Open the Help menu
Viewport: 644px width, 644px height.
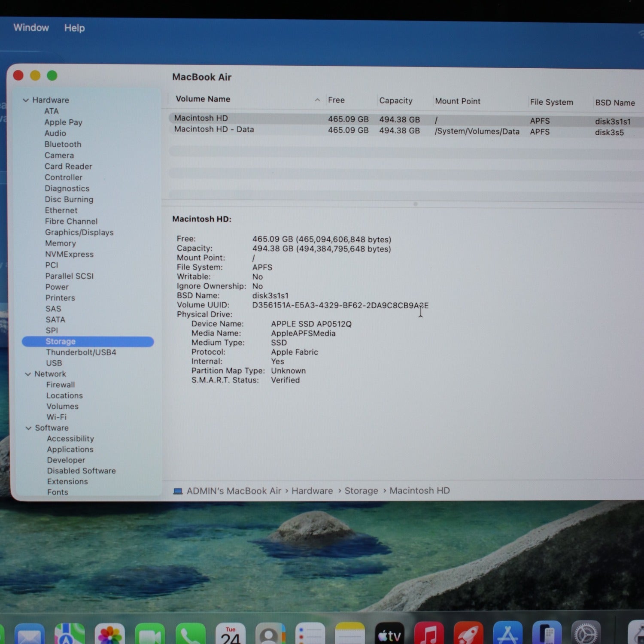pos(75,28)
